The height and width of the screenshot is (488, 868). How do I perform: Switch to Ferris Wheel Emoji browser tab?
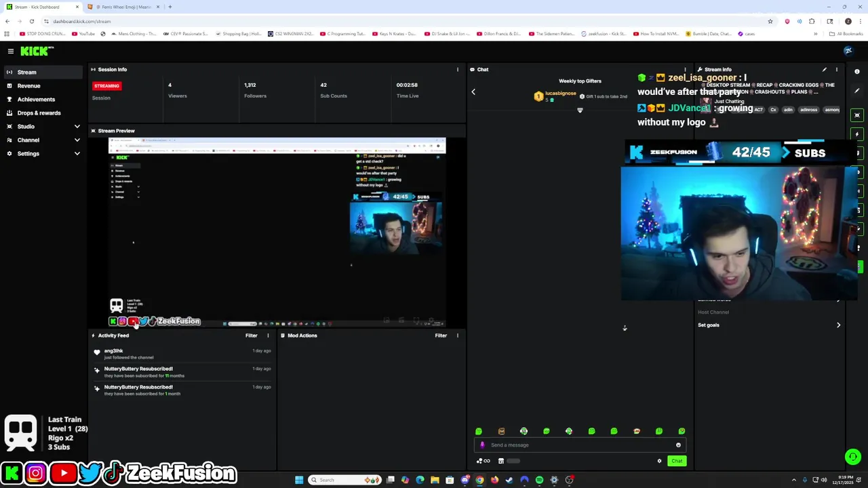(x=123, y=7)
